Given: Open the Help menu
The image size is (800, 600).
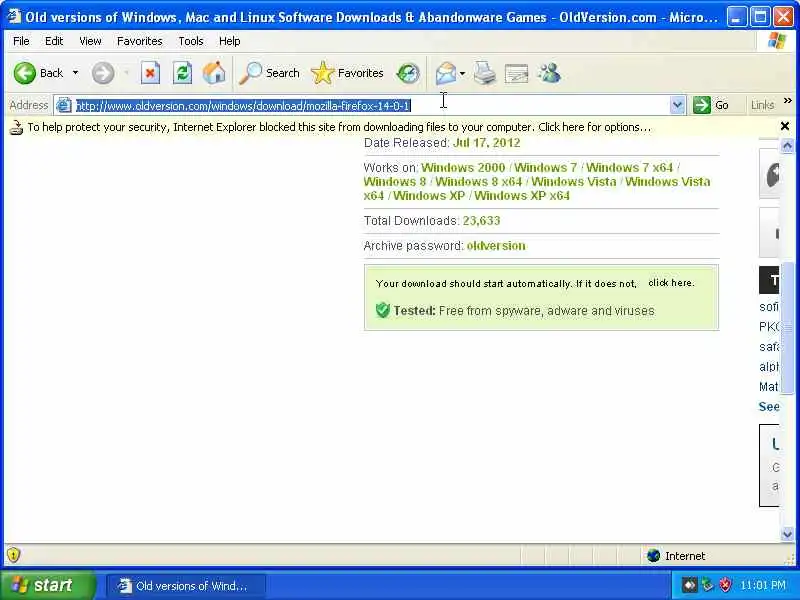Looking at the screenshot, I should click(x=229, y=41).
